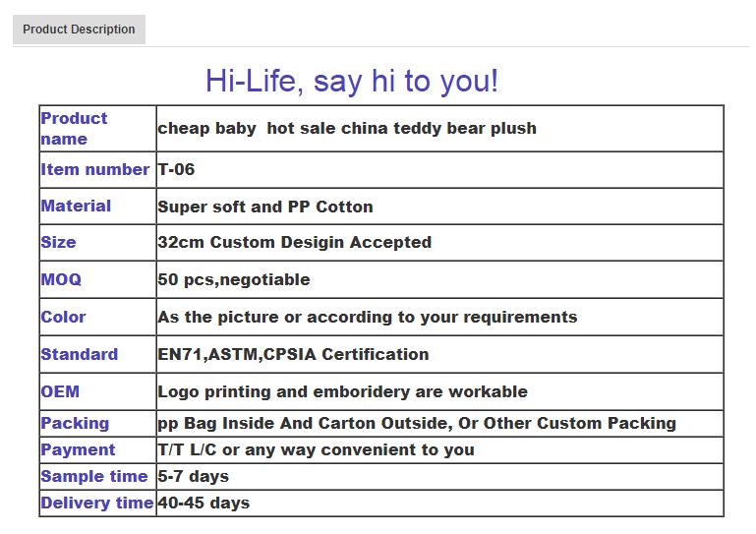Click the Hi-Life, say hi to you! heading

click(x=352, y=81)
